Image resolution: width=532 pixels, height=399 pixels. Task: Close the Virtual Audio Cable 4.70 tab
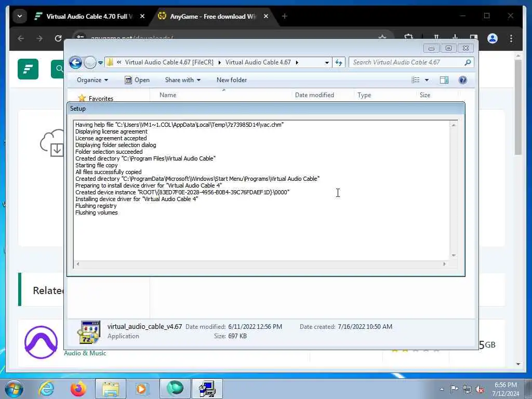142,16
